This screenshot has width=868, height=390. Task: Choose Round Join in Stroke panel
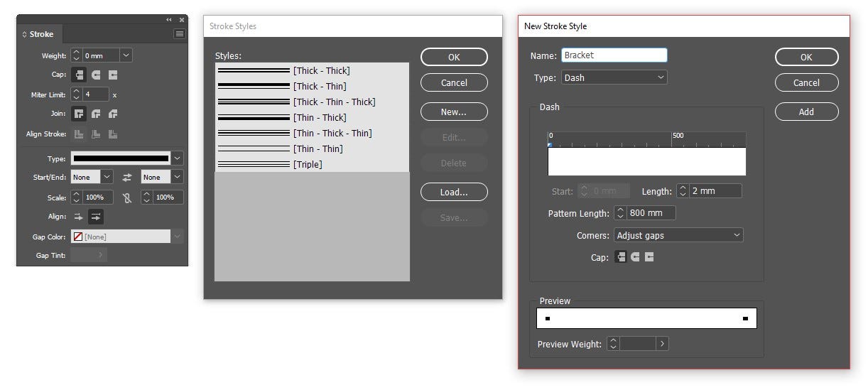pyautogui.click(x=97, y=114)
